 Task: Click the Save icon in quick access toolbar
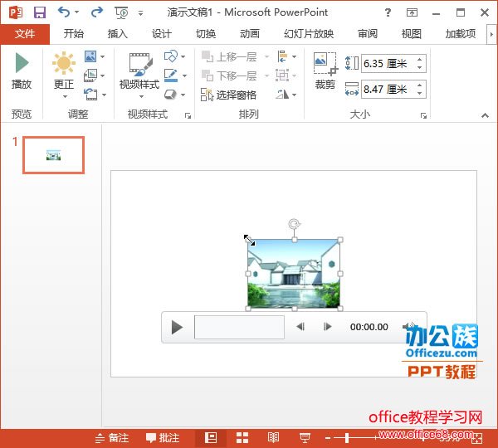click(x=39, y=12)
